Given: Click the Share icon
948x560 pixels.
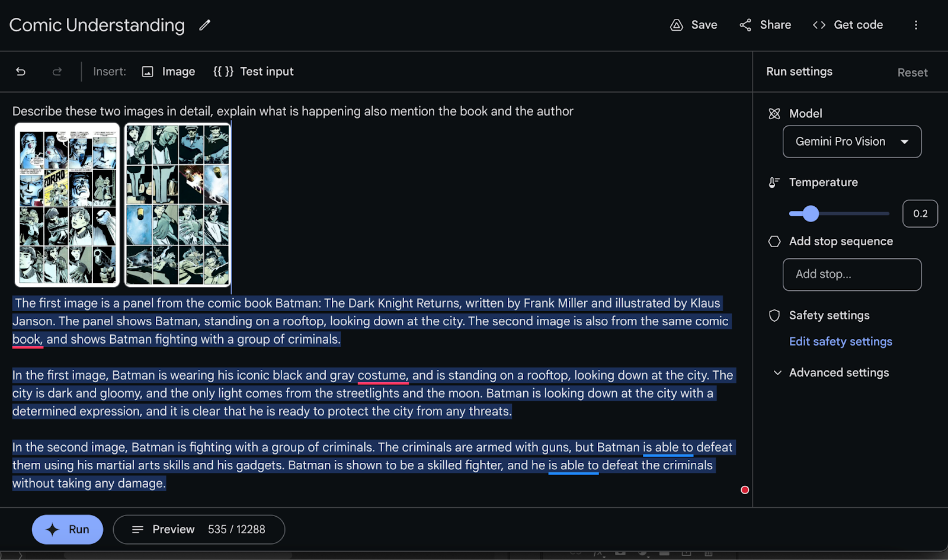Looking at the screenshot, I should point(745,25).
